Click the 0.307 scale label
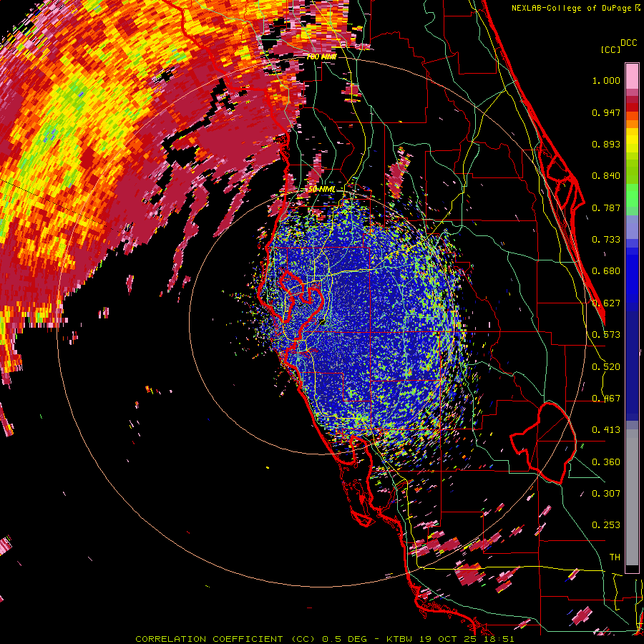Screen dimensions: 644x644 point(606,494)
